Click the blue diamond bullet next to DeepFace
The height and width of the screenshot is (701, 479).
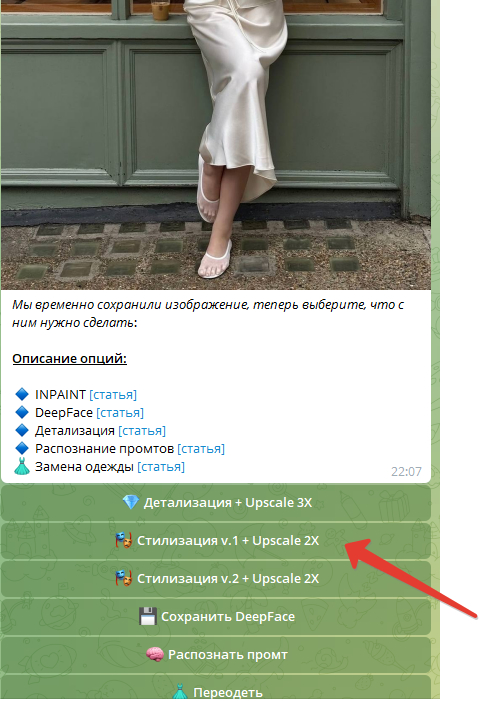22,412
